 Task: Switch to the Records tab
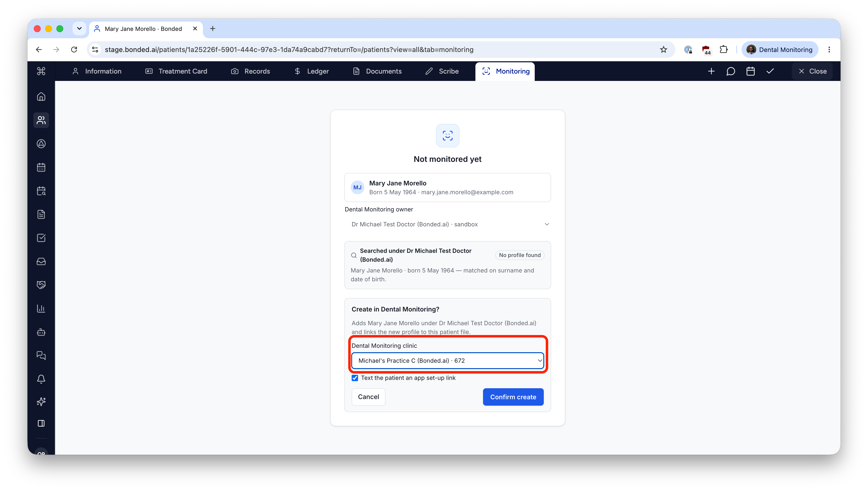coord(251,71)
